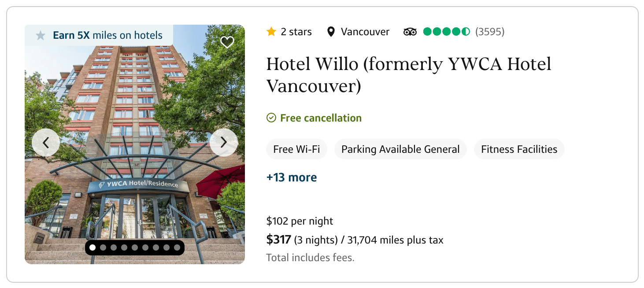
Task: Click the yellow star rating icon
Action: point(271,32)
